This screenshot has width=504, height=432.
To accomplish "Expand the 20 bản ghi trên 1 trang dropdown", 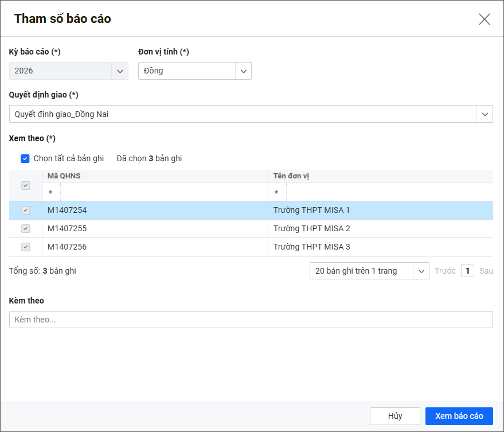I will (421, 271).
